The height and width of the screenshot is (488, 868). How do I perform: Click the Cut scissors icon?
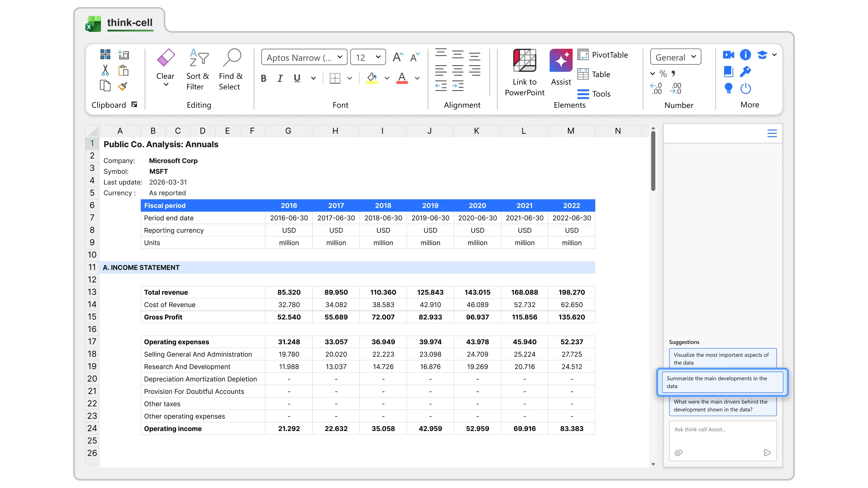(x=105, y=70)
